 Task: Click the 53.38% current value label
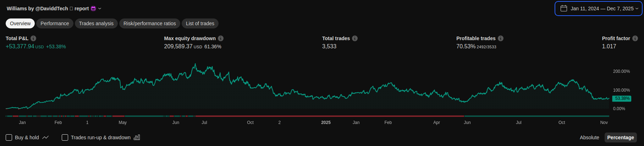622,98
